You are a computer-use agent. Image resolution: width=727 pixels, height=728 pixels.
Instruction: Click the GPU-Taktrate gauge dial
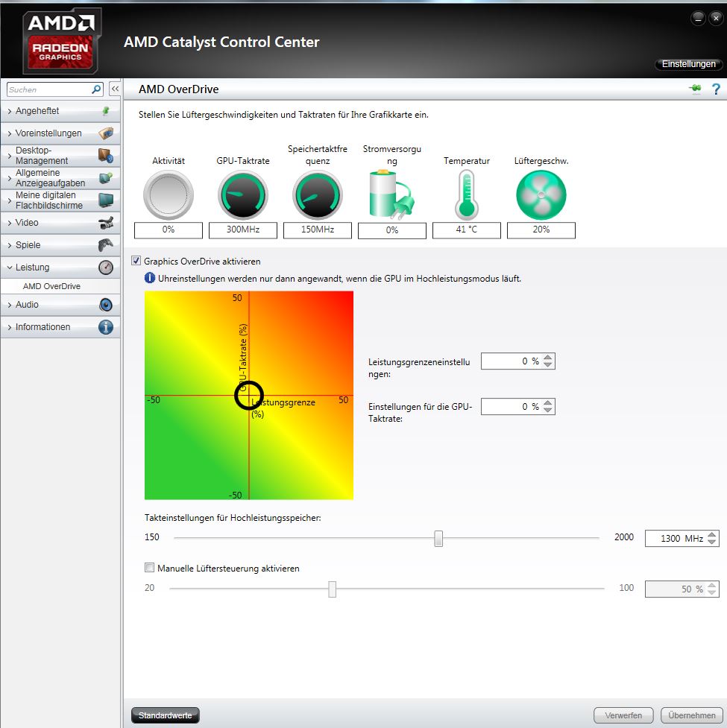243,195
